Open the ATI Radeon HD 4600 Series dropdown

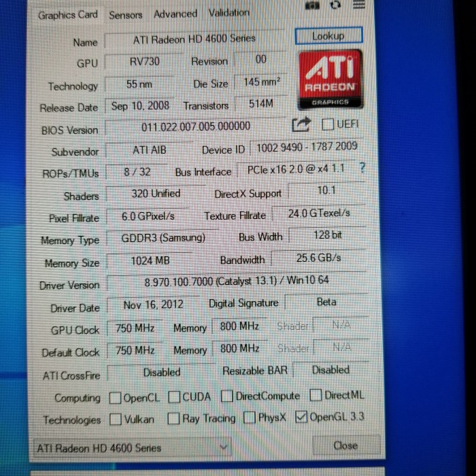tap(133, 447)
